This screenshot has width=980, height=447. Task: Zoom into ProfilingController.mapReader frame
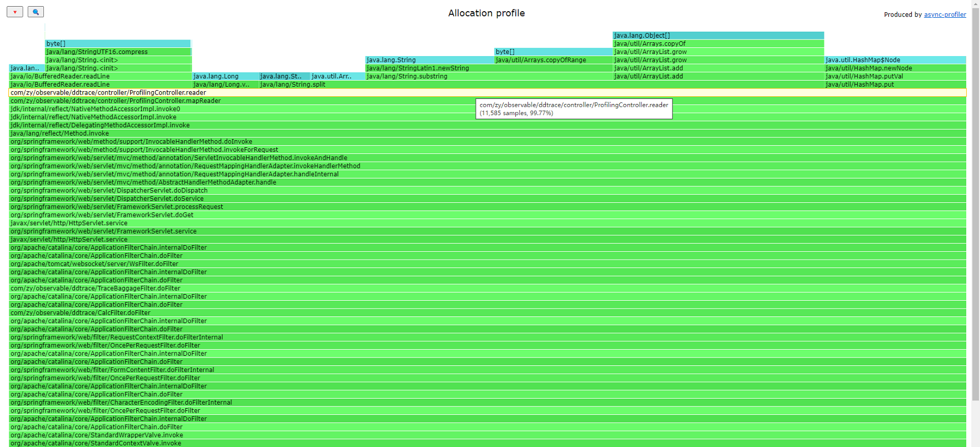(487, 101)
